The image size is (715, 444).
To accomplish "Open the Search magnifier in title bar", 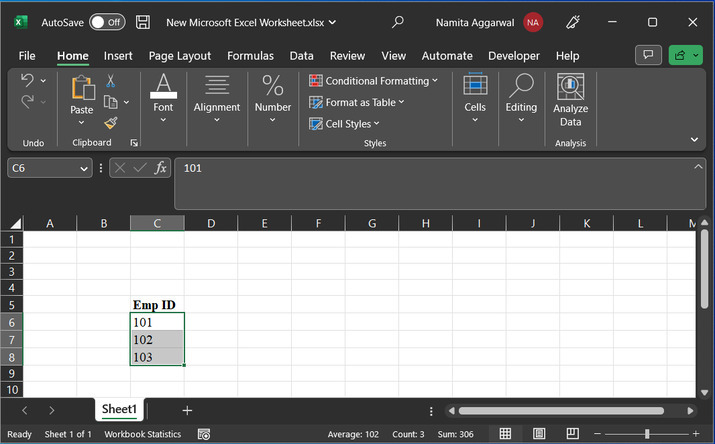I will pyautogui.click(x=398, y=21).
